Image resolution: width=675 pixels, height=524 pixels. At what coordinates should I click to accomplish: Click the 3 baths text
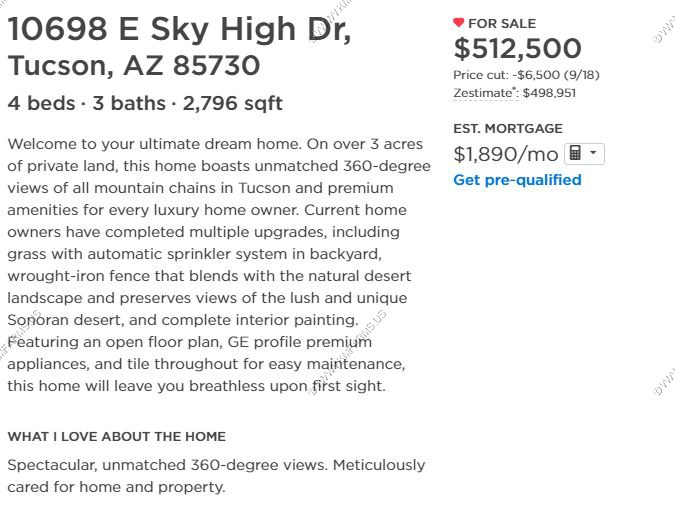point(129,103)
